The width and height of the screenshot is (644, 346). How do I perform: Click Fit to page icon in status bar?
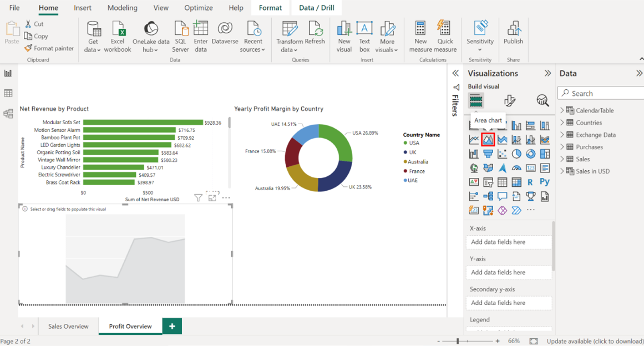coord(534,341)
